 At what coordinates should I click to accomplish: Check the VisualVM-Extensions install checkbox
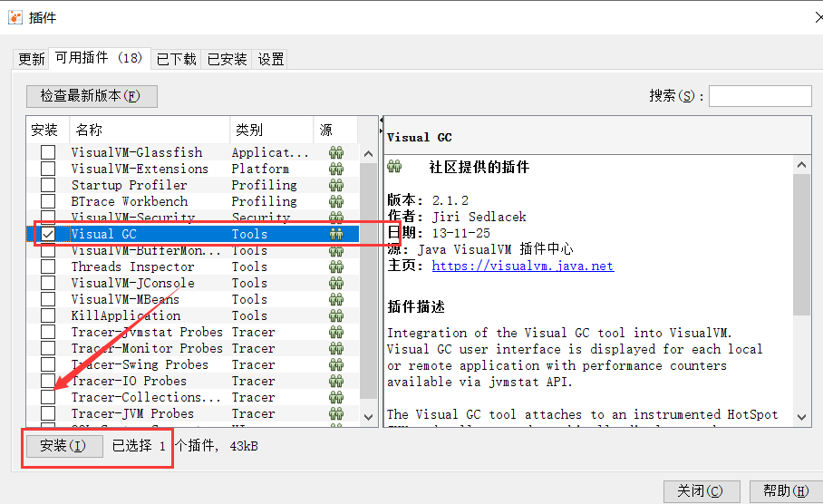pyautogui.click(x=48, y=169)
